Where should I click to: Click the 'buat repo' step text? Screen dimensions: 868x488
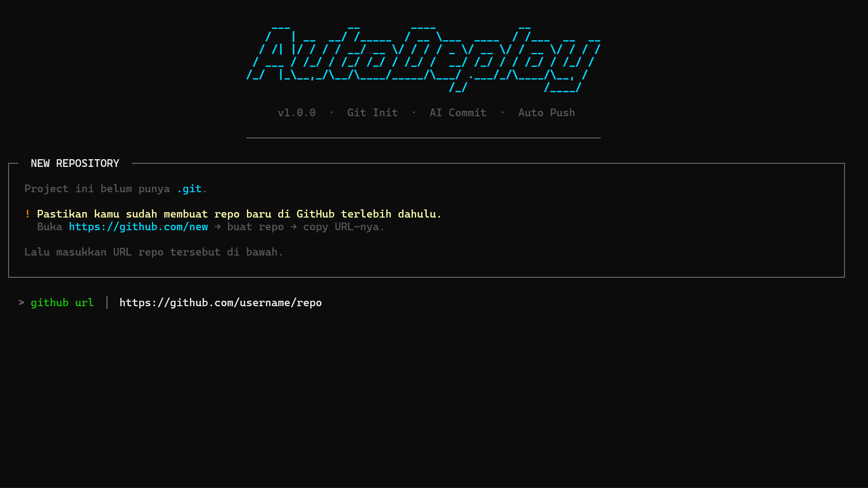pos(256,227)
